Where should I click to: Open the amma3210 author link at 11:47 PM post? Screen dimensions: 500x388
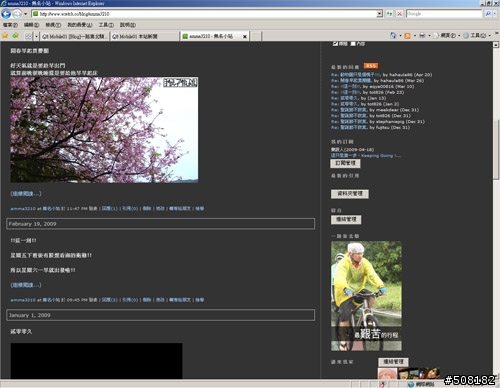23,209
